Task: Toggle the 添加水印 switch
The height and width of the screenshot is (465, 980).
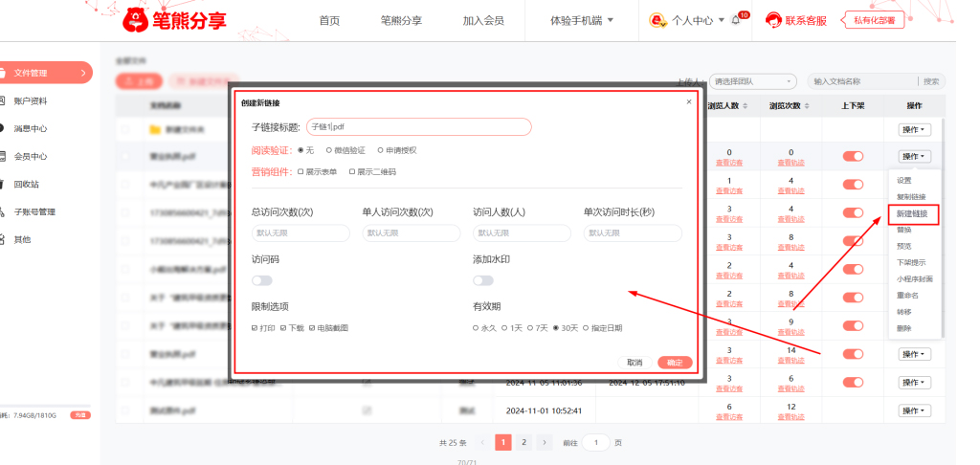Action: 483,280
